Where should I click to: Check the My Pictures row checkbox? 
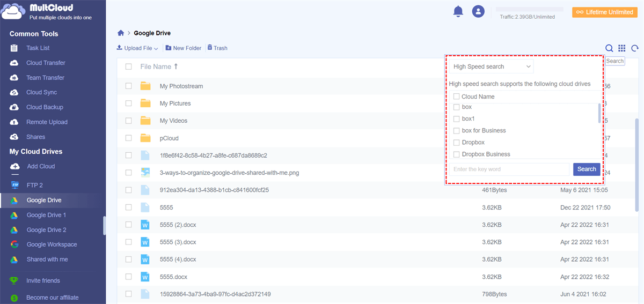click(128, 103)
